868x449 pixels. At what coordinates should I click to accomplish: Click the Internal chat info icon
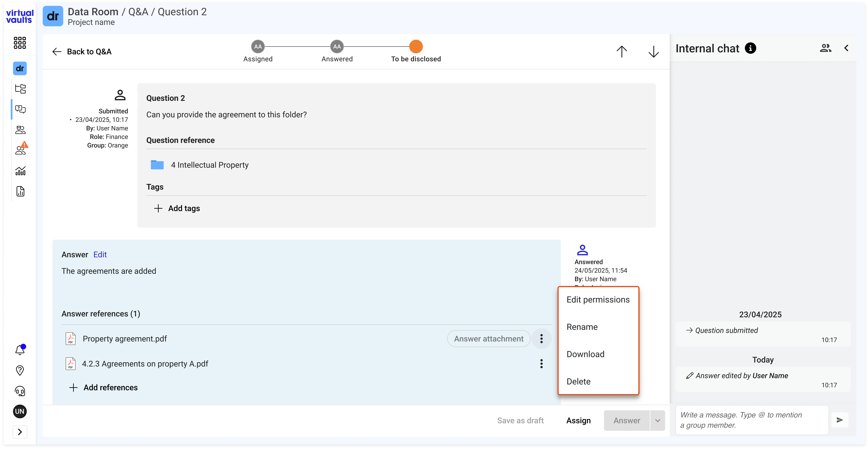[x=750, y=48]
